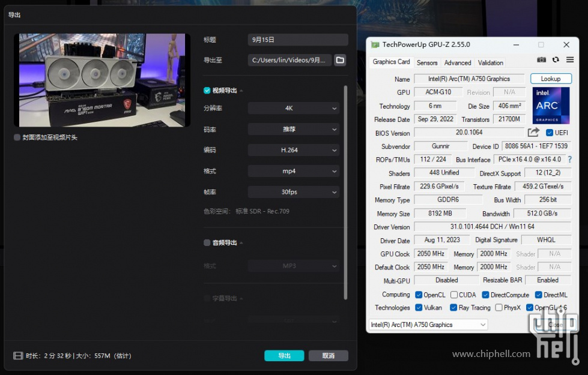
Task: Toggle the PhysX checkbox
Action: click(x=499, y=308)
